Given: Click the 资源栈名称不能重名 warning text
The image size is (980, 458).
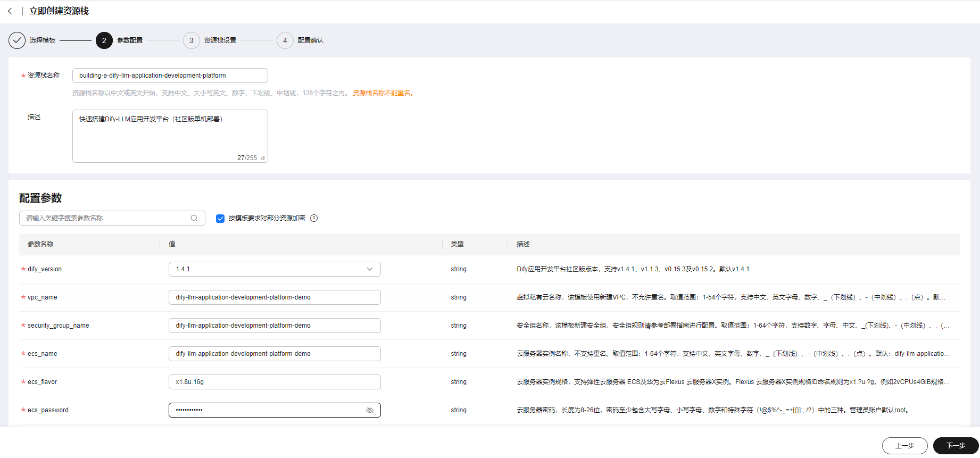Looking at the screenshot, I should [x=383, y=93].
